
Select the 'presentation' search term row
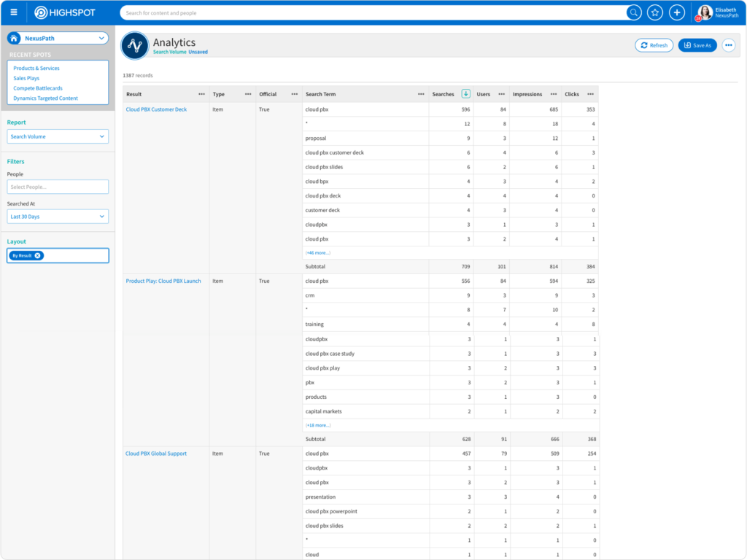[320, 497]
